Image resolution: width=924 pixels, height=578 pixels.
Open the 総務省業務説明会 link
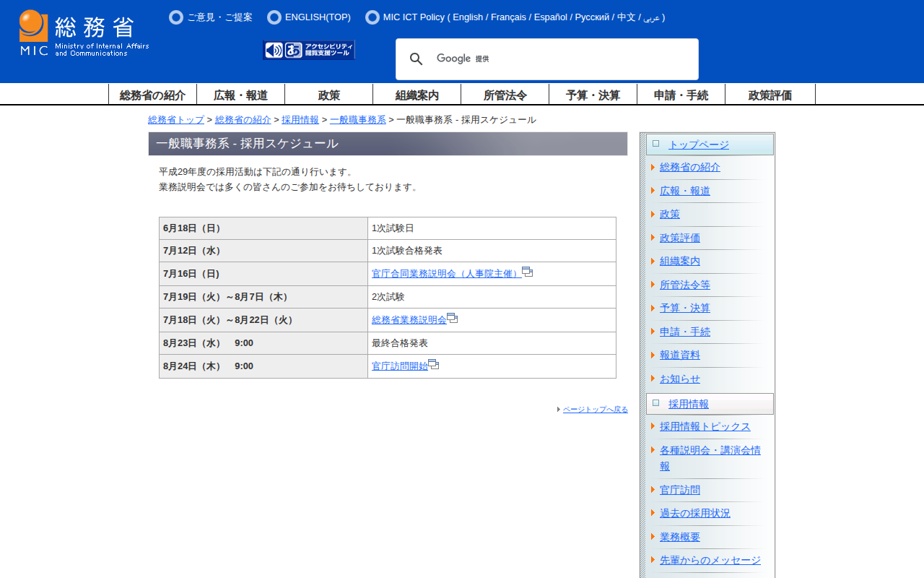tap(409, 320)
